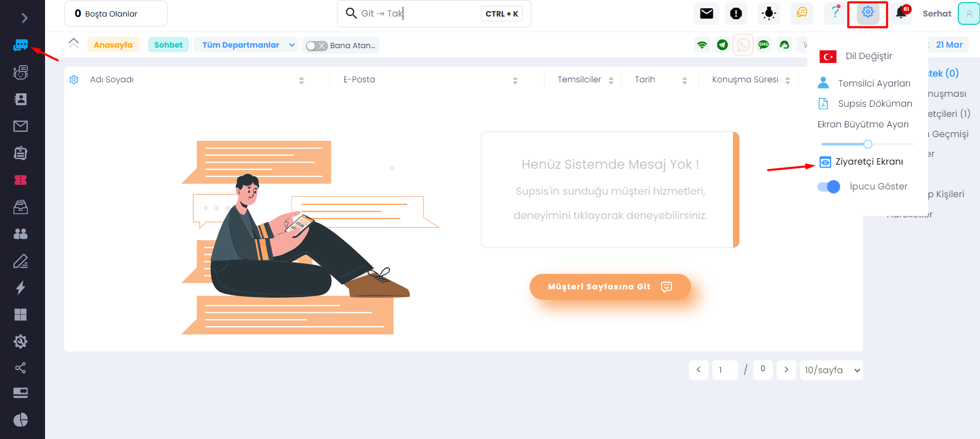Screen dimensions: 980x439
Task: Click the settings gear in top bar
Action: (868, 12)
